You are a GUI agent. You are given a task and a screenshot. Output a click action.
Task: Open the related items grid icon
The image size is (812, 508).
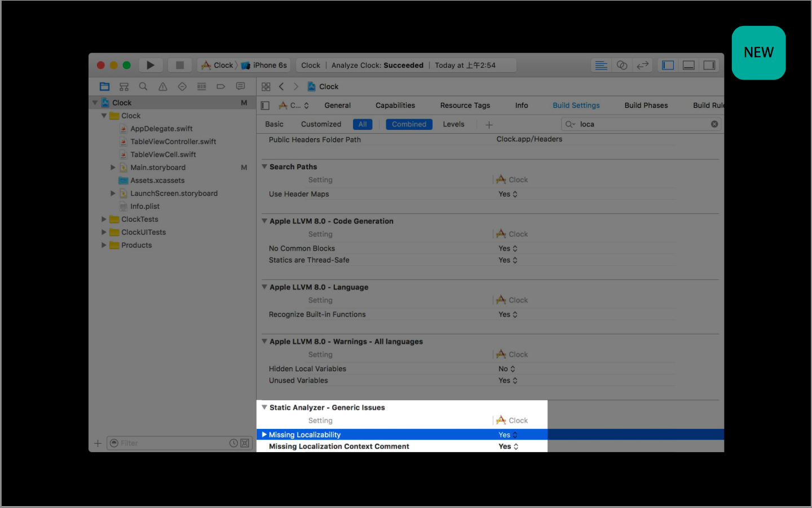(x=266, y=87)
